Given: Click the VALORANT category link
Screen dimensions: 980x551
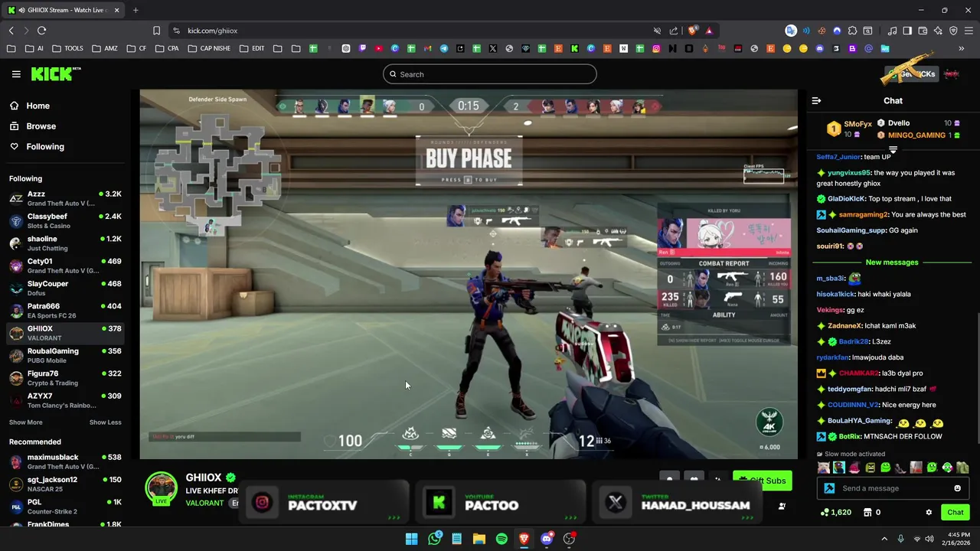Looking at the screenshot, I should coord(204,503).
